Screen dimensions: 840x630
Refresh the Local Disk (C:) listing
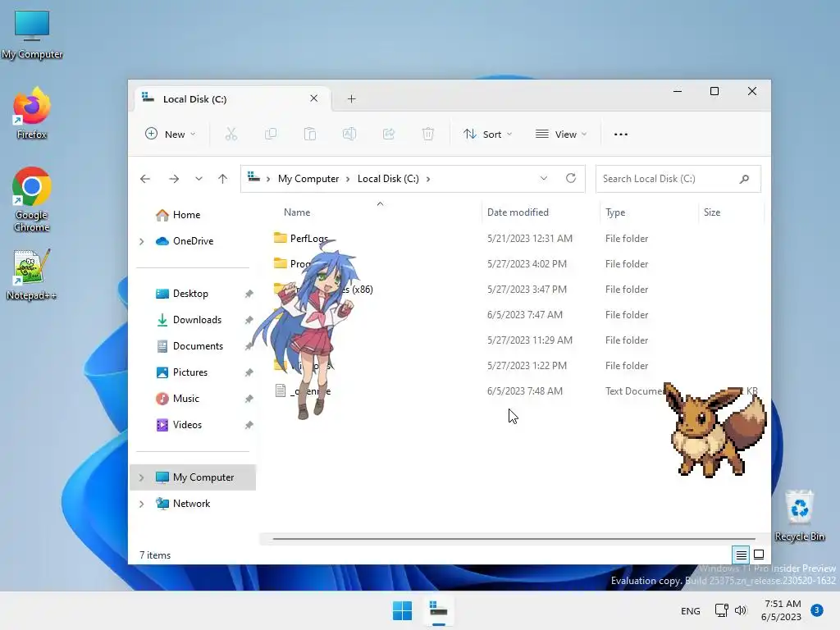point(571,178)
